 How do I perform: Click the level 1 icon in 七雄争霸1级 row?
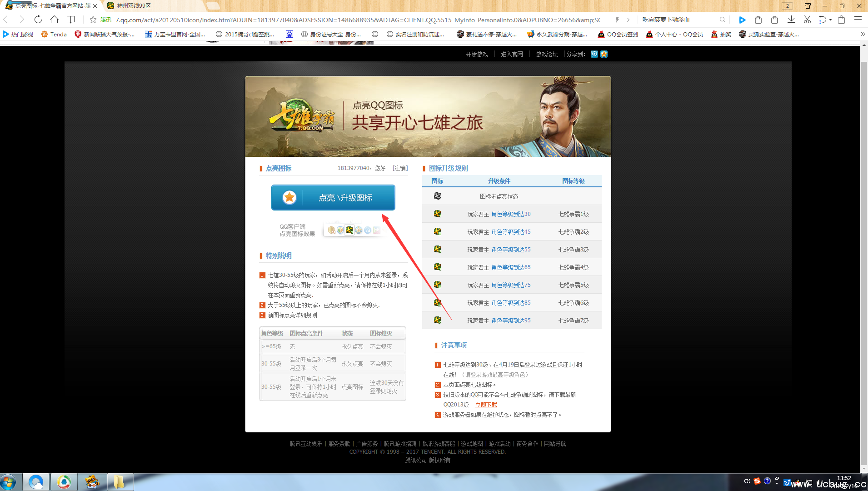coord(438,214)
